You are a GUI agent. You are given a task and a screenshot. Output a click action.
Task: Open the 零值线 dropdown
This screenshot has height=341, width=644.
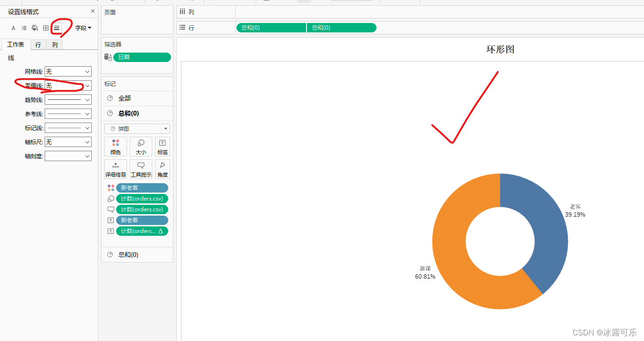click(x=68, y=85)
